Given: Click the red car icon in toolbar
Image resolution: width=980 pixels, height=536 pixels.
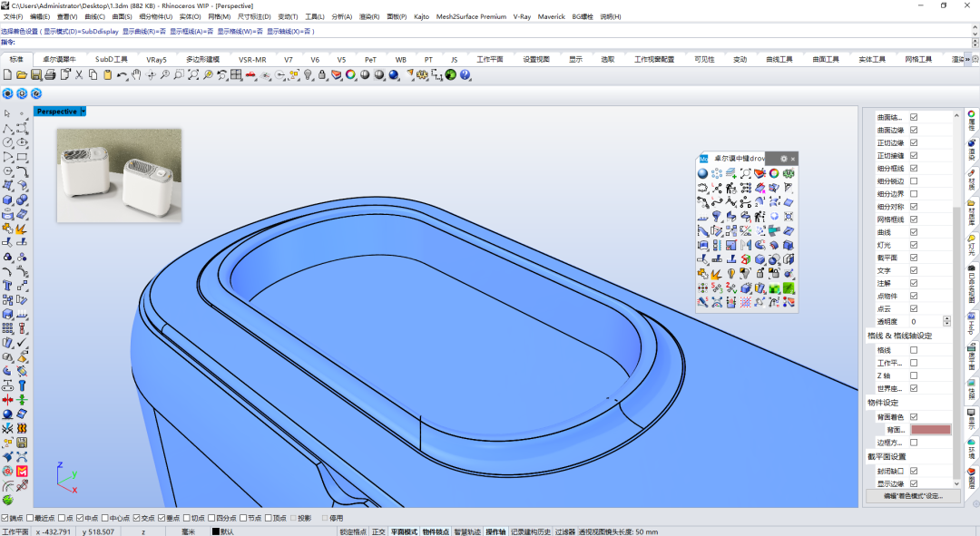Looking at the screenshot, I should coord(250,75).
